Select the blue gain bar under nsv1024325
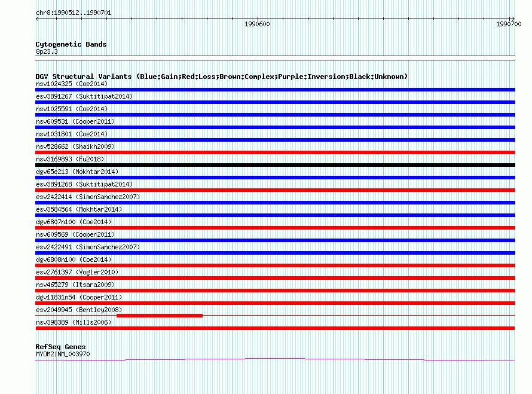Viewport: 532px width, 394px height. point(275,90)
